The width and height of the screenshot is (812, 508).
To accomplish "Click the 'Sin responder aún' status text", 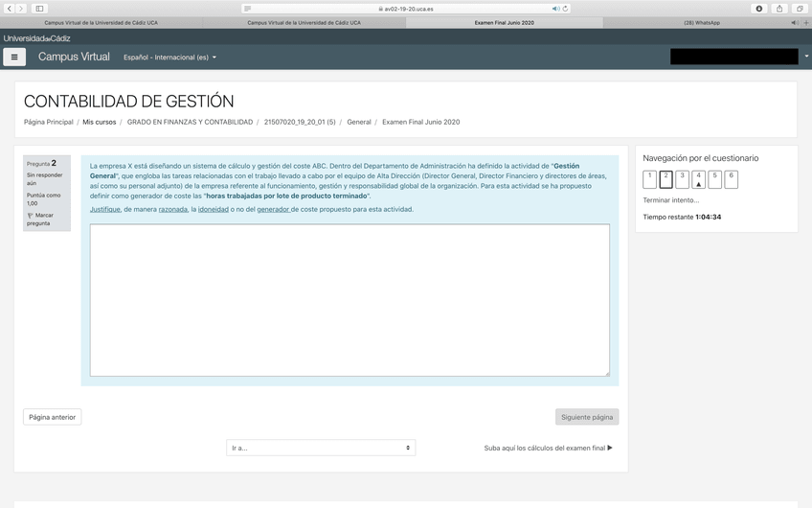I will 45,179.
